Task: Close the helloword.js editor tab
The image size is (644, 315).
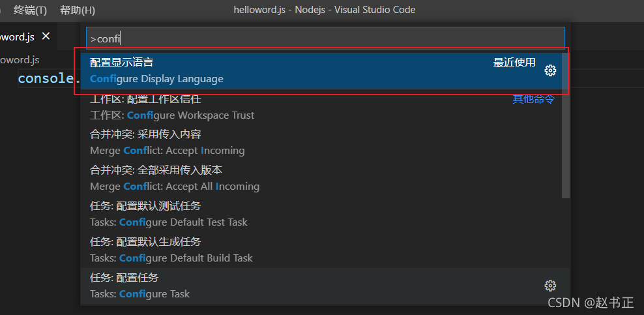Action: [x=46, y=37]
